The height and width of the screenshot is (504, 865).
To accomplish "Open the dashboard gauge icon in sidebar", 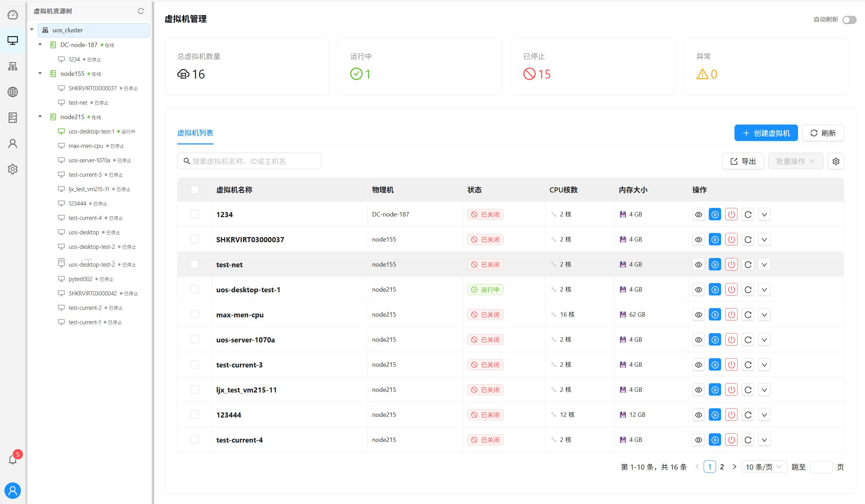I will [x=13, y=15].
